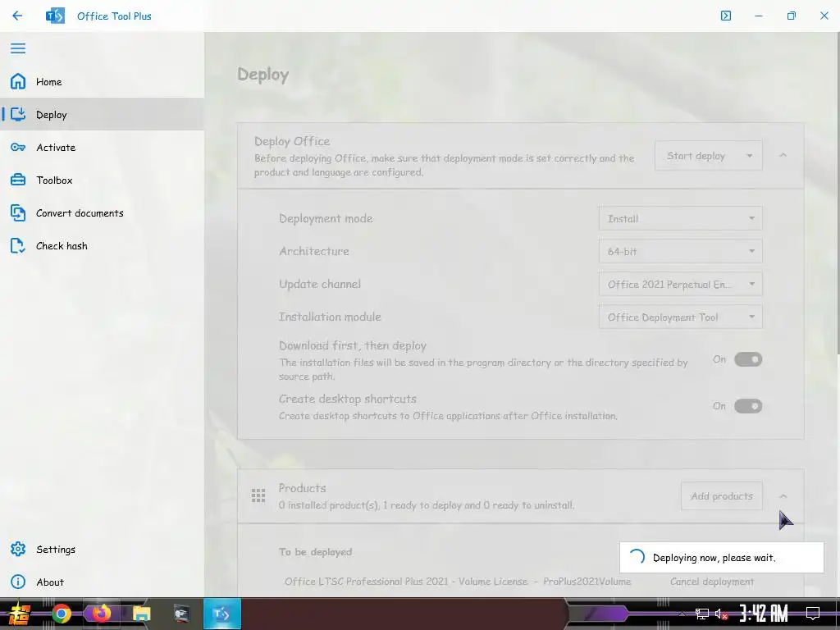The width and height of the screenshot is (840, 630).
Task: Click the Deploying now notification
Action: (x=722, y=558)
